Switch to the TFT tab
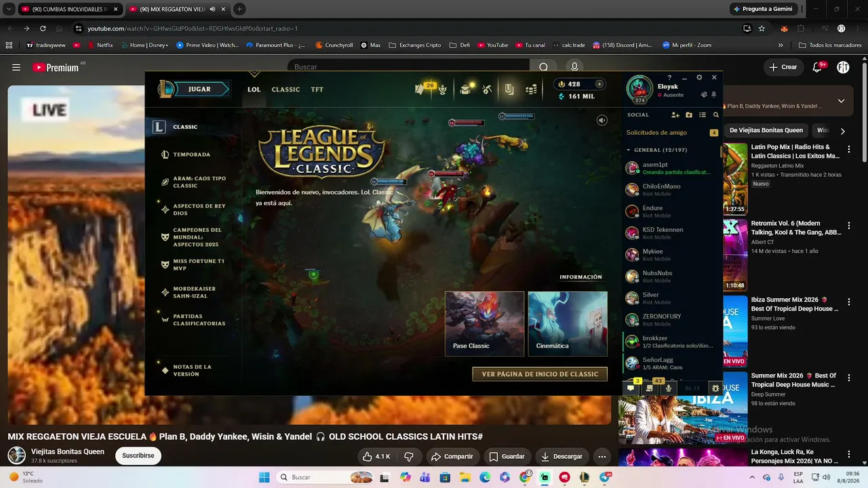Viewport: 868px width, 488px height. (x=317, y=89)
